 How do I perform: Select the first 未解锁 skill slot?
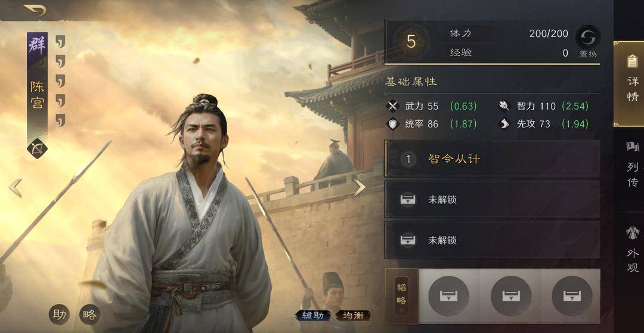pyautogui.click(x=492, y=200)
